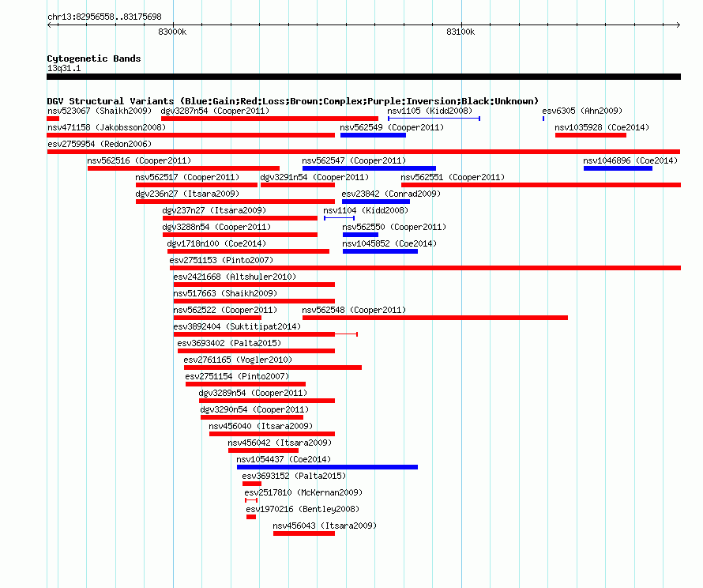The height and width of the screenshot is (588, 703).
Task: Open nsv562548 (Cooper2011) label
Action: click(x=354, y=310)
